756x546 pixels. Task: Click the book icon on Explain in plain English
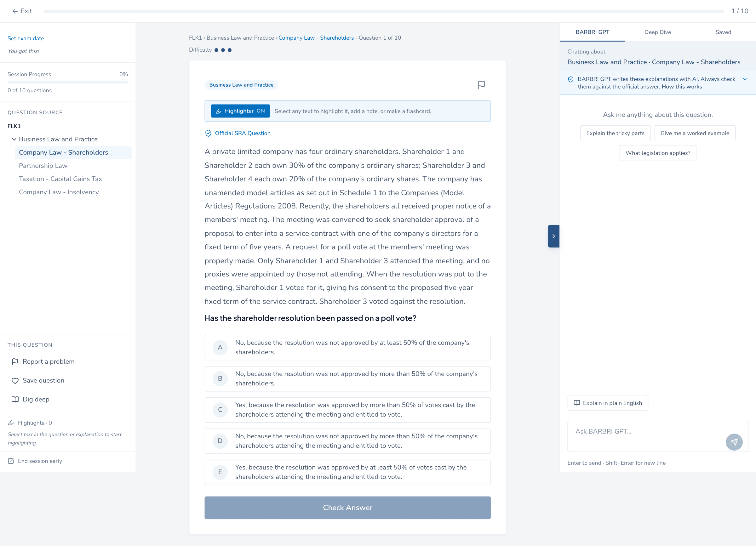577,403
